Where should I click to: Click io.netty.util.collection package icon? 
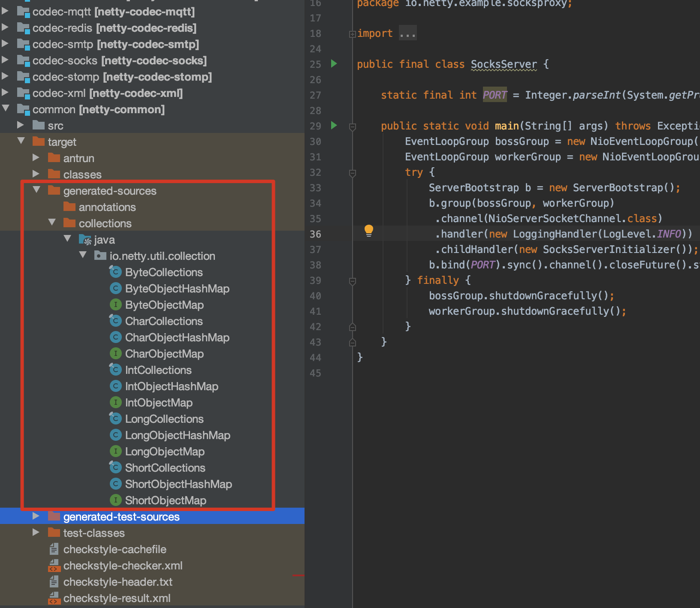pyautogui.click(x=100, y=256)
